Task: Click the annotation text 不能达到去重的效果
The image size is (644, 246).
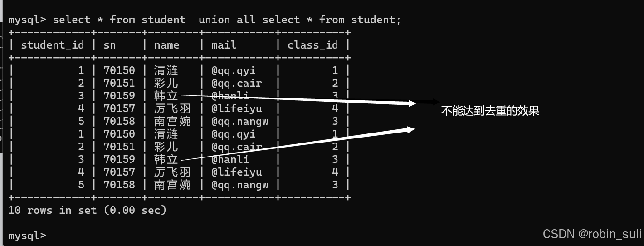Action: pos(490,111)
